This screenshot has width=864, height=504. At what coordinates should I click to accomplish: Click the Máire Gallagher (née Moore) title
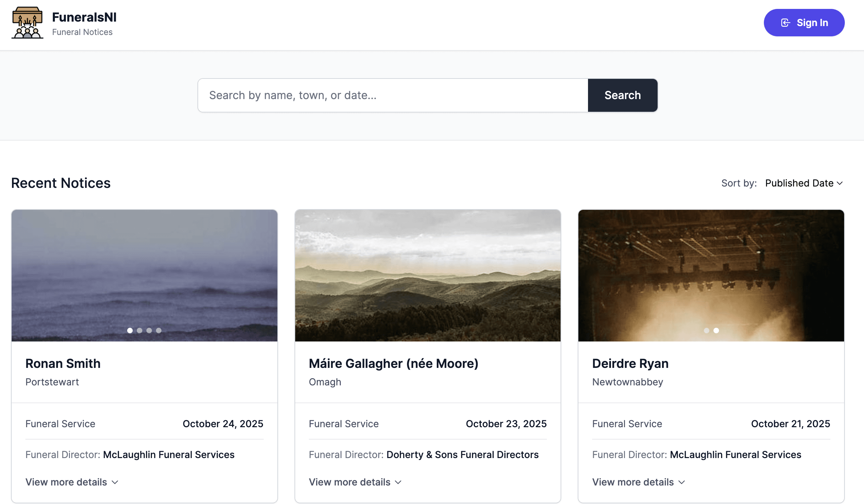click(393, 363)
